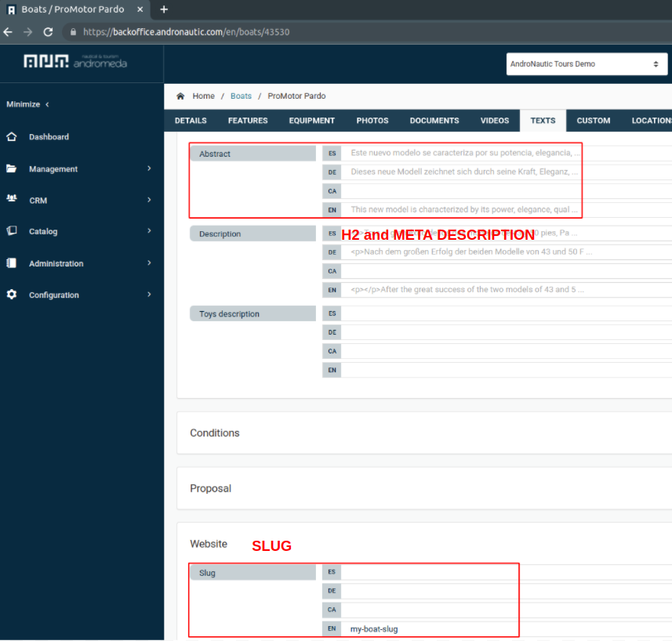Expand the Catalog submenu chevron
Viewport: 672px width, 641px height.
click(149, 231)
